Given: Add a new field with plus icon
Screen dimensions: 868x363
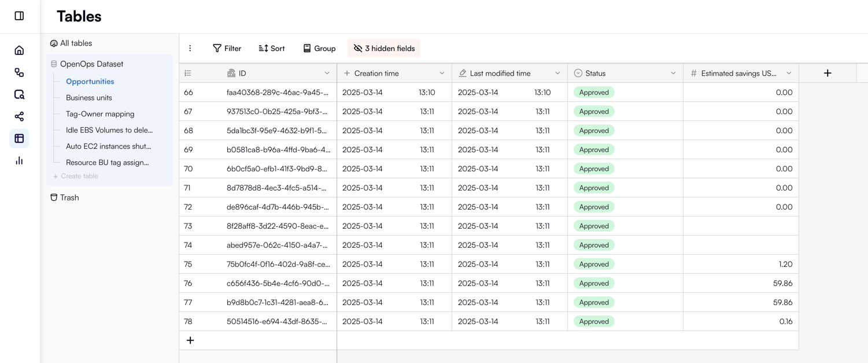Looking at the screenshot, I should click(x=828, y=73).
